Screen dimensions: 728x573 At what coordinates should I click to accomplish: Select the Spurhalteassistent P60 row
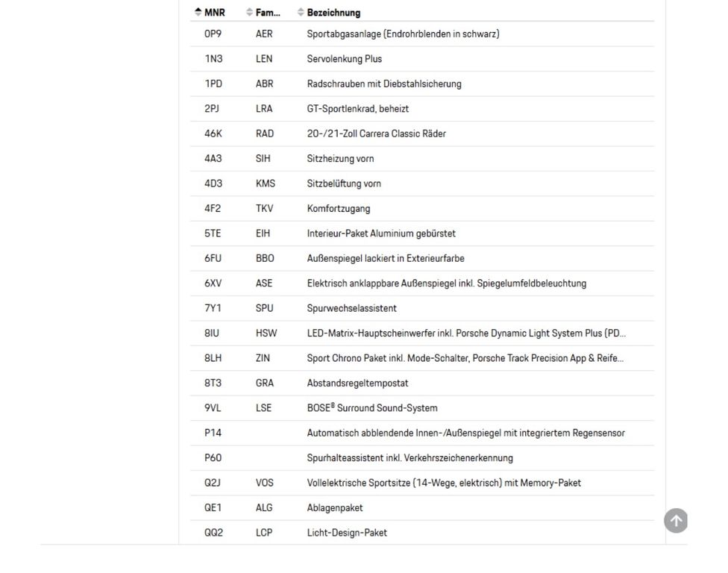422,458
